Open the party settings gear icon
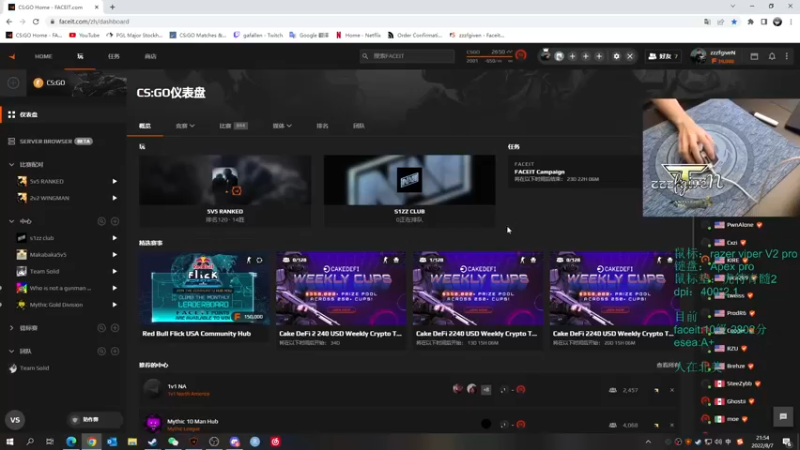This screenshot has width=800, height=450. coord(616,56)
